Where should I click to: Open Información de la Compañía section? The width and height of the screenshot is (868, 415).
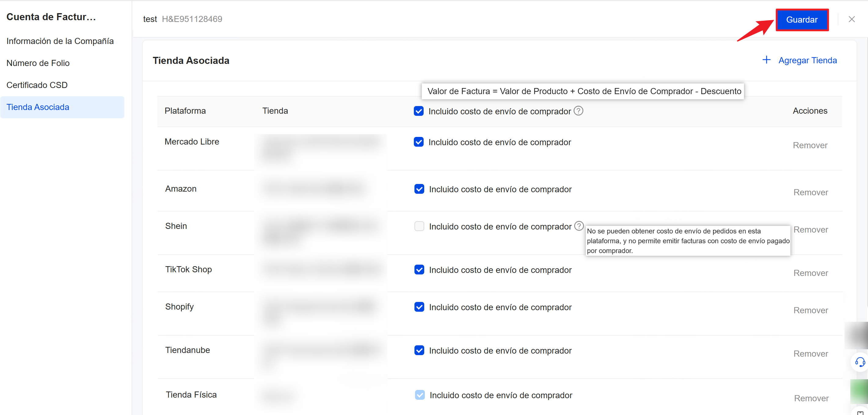pyautogui.click(x=60, y=41)
